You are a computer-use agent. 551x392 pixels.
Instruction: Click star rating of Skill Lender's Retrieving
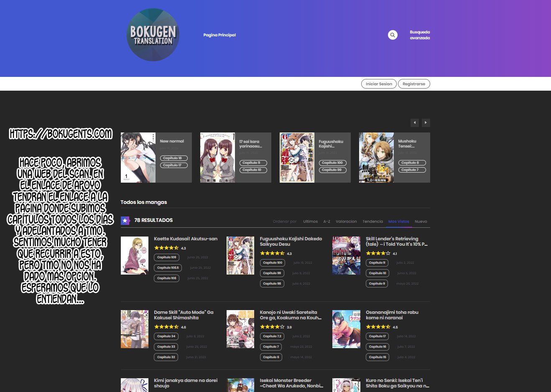(x=378, y=253)
